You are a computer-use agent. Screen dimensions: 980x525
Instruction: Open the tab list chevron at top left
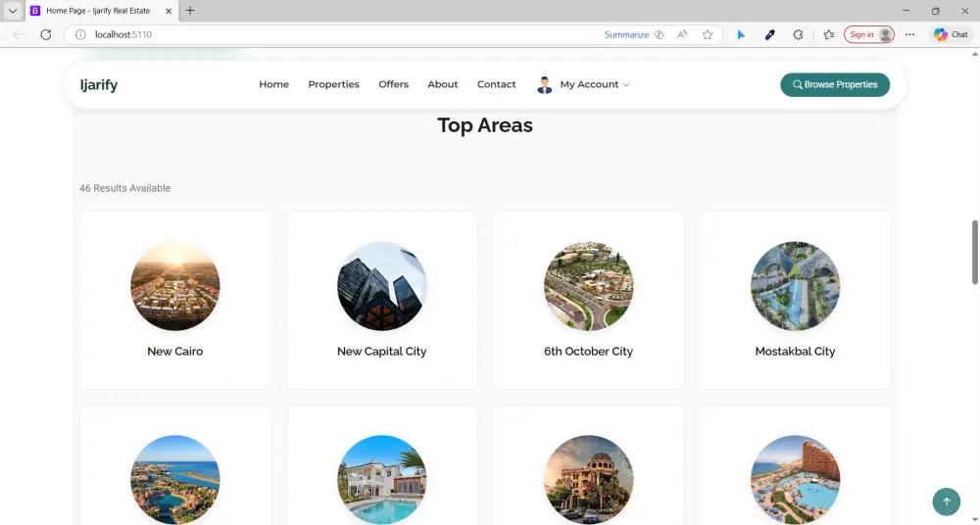point(13,11)
